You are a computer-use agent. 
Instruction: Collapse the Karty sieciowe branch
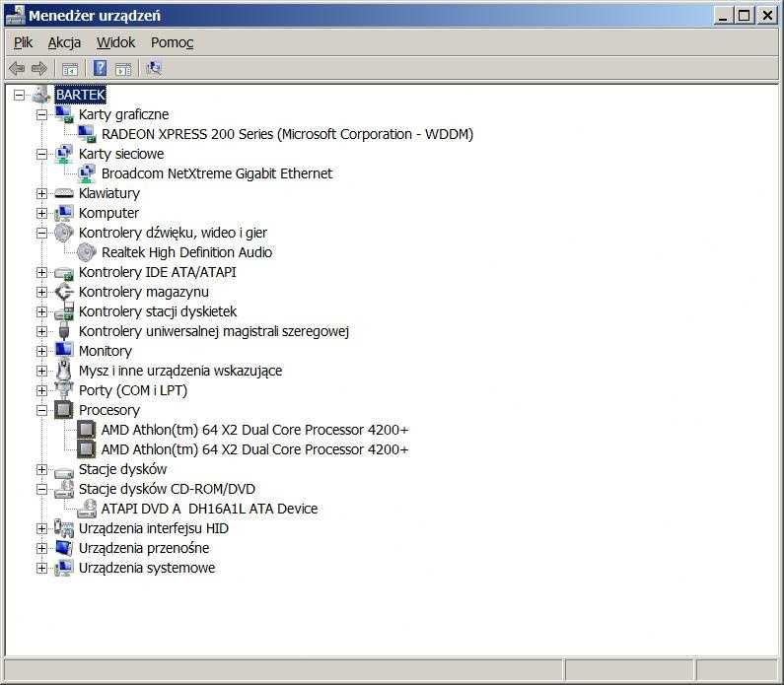click(42, 155)
